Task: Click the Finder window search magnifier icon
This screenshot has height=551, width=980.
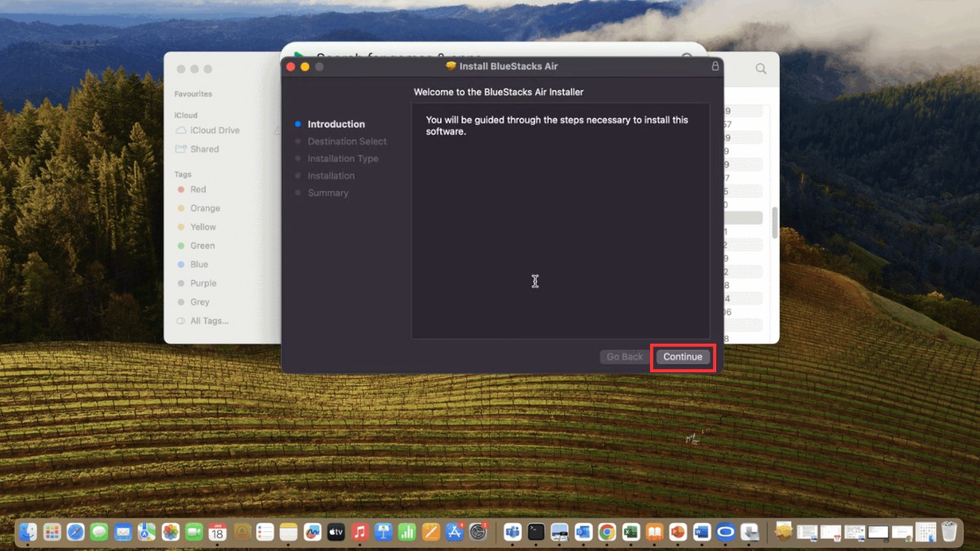Action: (761, 69)
